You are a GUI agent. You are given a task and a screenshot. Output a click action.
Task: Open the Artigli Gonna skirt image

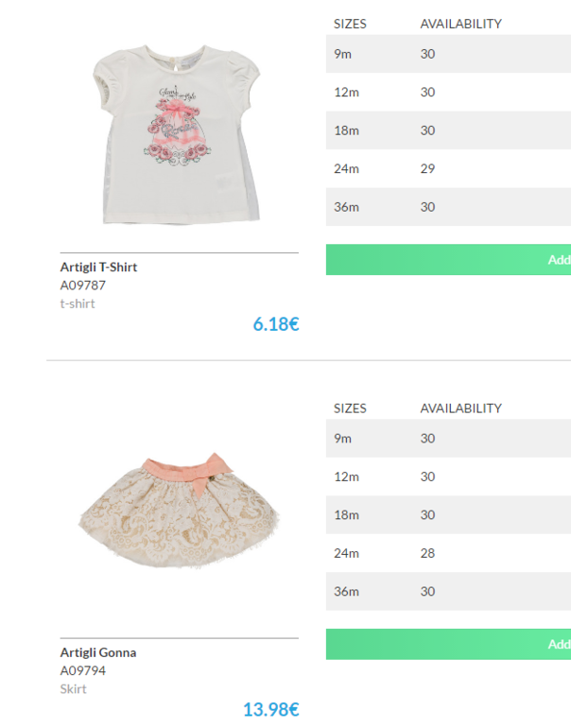pyautogui.click(x=179, y=511)
